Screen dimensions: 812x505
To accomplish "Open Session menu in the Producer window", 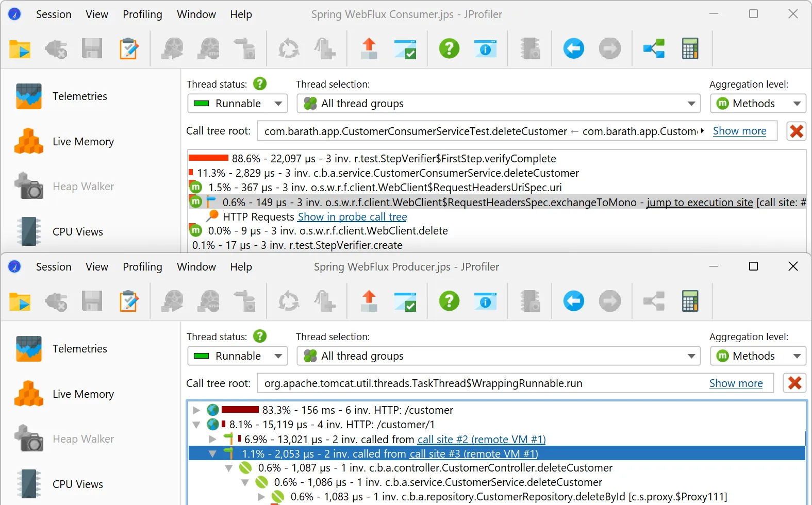I will pos(54,267).
